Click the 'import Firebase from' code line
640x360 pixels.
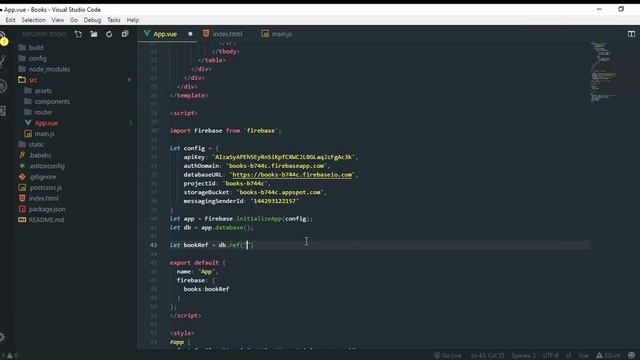[x=225, y=131]
